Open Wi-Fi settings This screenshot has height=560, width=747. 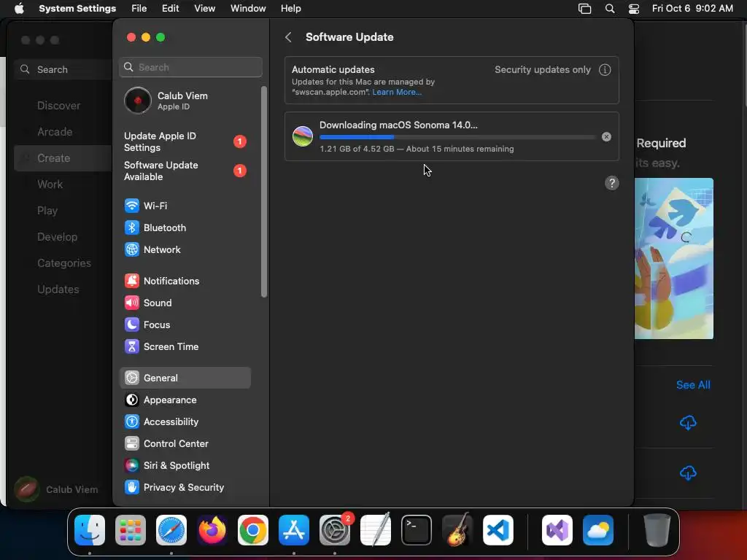click(x=185, y=206)
